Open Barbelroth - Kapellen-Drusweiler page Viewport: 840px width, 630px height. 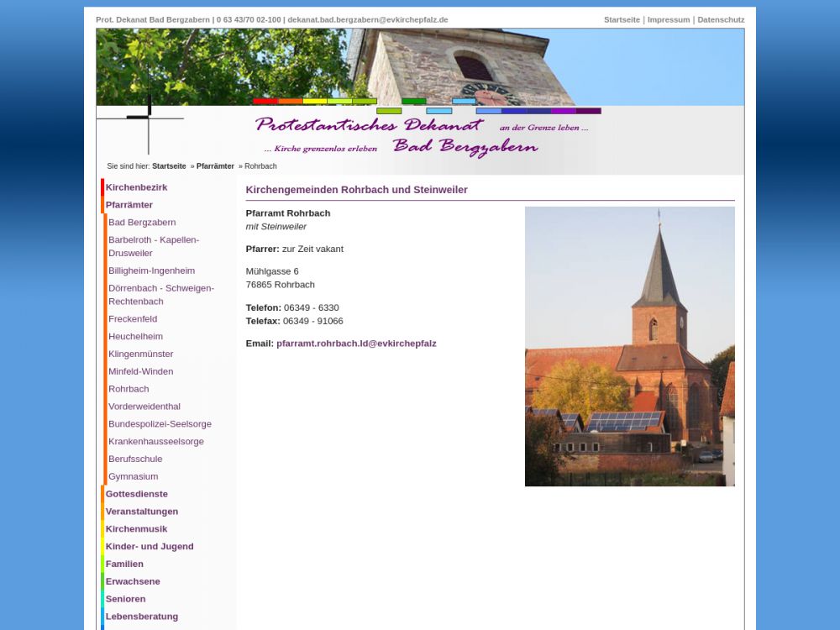154,246
